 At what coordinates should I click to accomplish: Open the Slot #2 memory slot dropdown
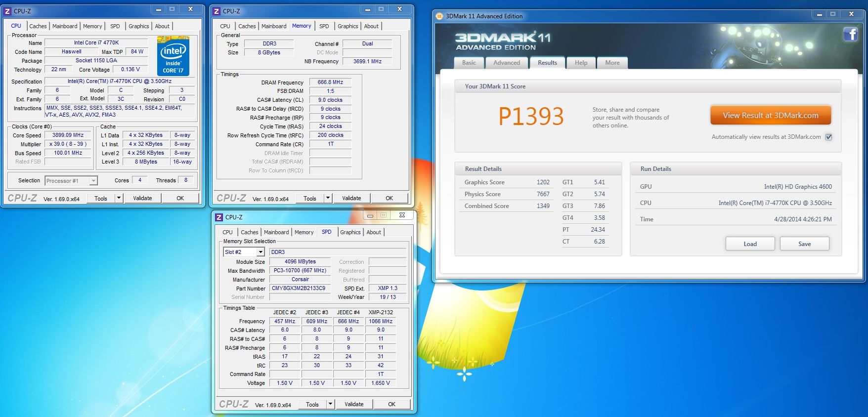[x=260, y=252]
